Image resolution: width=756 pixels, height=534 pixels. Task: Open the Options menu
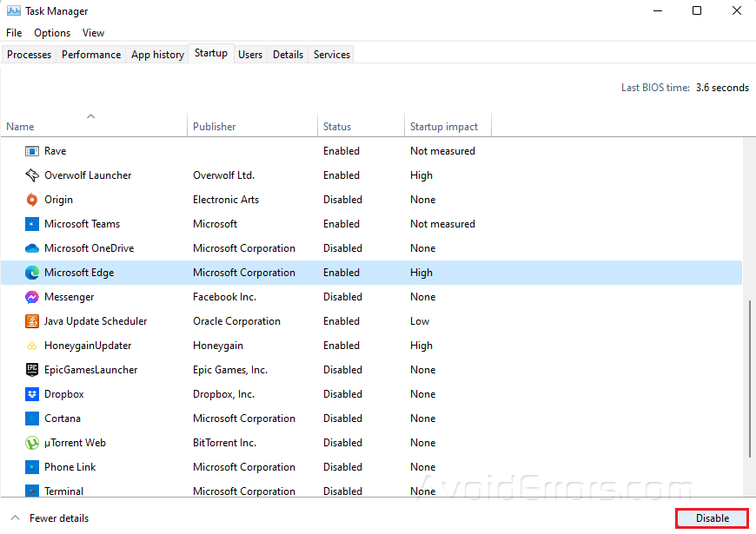coord(52,33)
